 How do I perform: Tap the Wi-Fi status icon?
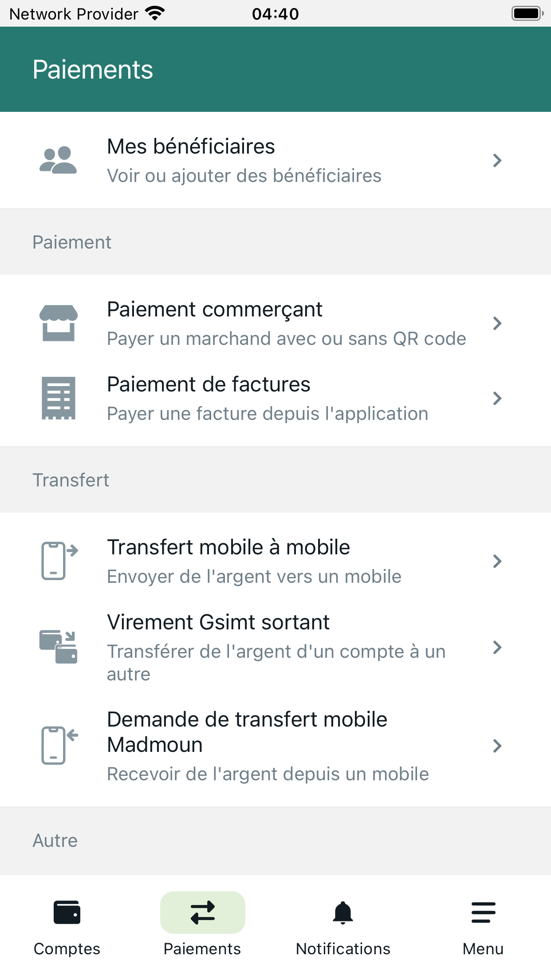click(x=155, y=14)
